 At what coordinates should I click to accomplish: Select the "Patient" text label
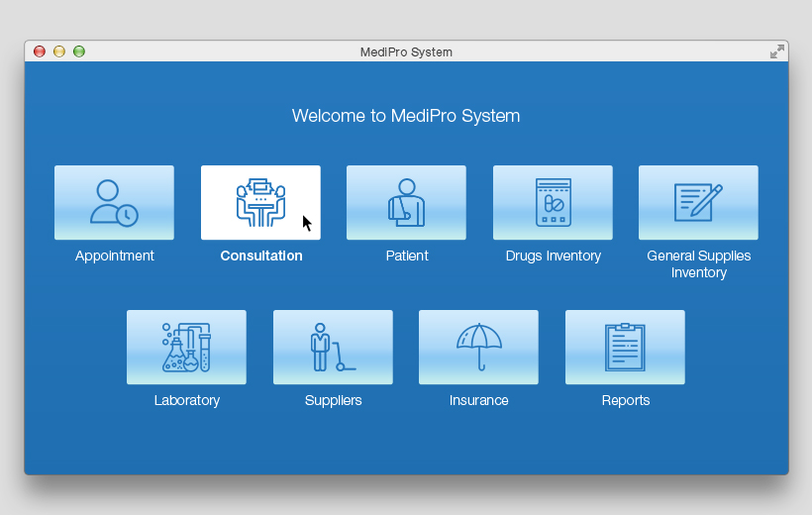(x=407, y=256)
